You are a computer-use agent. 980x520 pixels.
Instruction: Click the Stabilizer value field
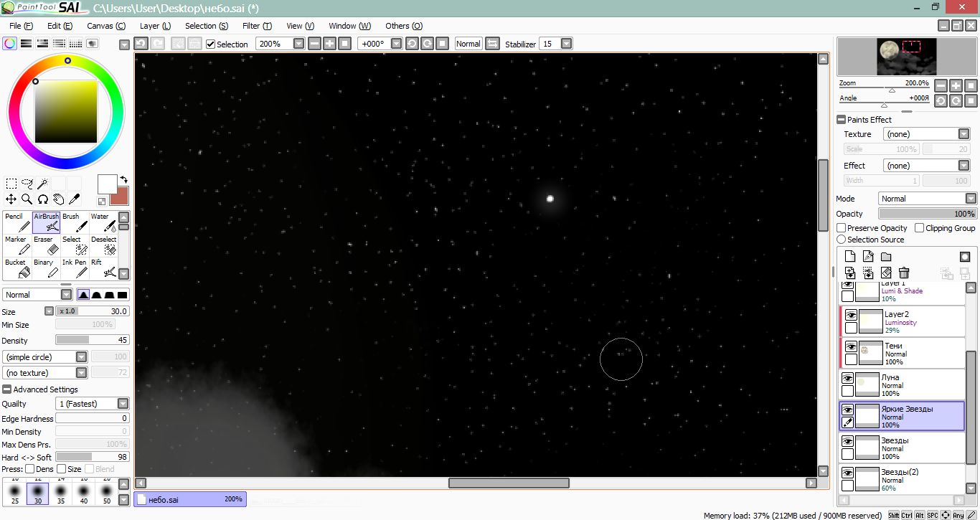(550, 44)
